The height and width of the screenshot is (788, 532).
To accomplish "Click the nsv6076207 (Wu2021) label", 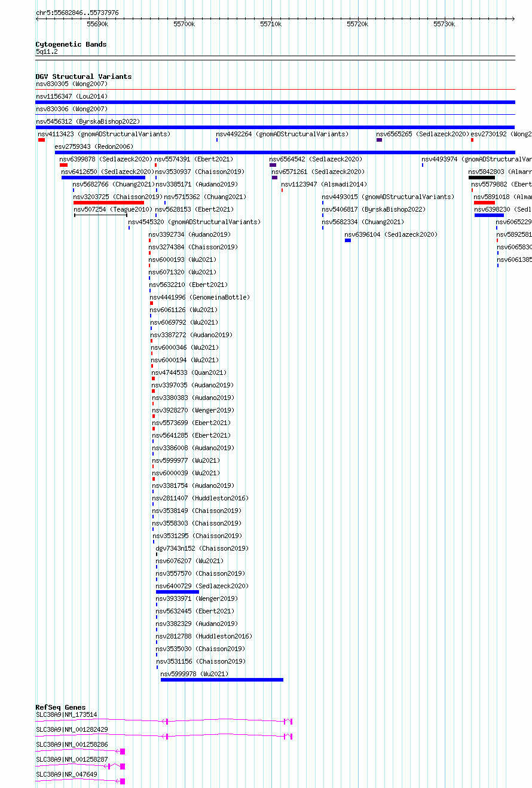I will [x=189, y=561].
